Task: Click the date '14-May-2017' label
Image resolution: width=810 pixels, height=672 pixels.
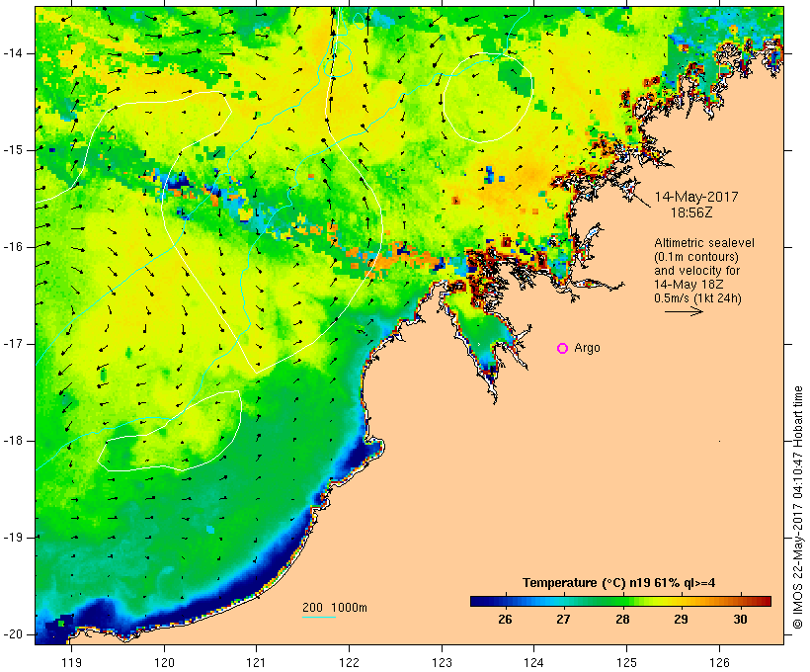Action: [x=696, y=197]
